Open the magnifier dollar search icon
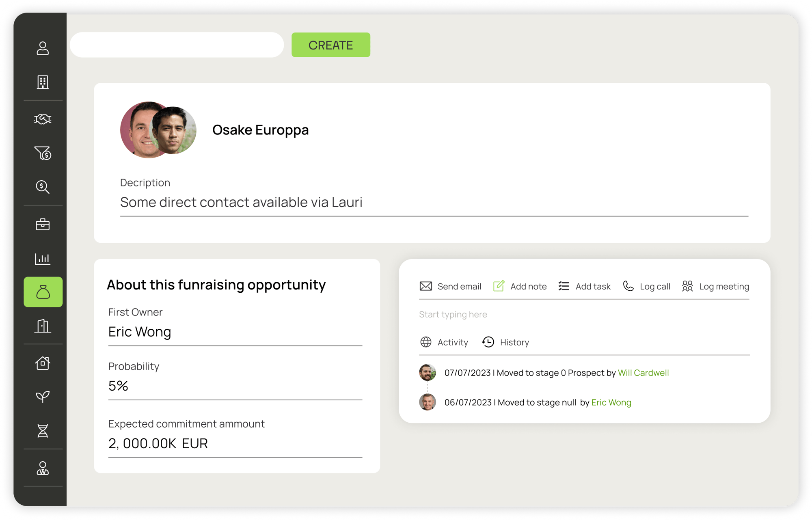 (43, 187)
